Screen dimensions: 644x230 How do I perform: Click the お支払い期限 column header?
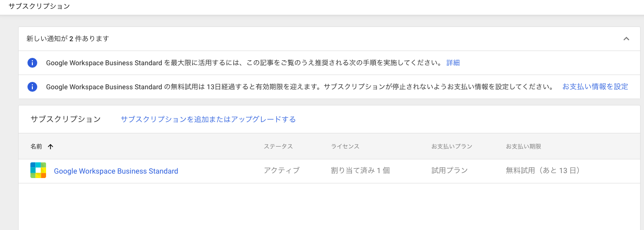523,147
